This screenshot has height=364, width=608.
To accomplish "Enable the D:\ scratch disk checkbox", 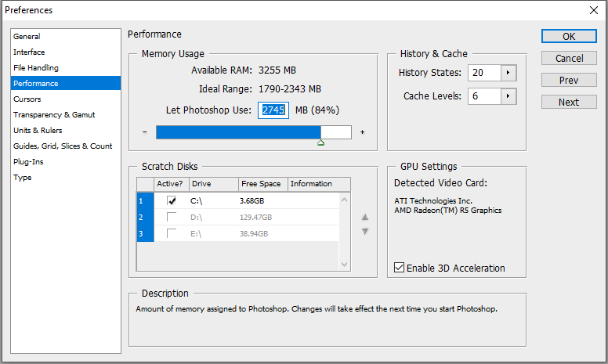I will click(x=172, y=217).
